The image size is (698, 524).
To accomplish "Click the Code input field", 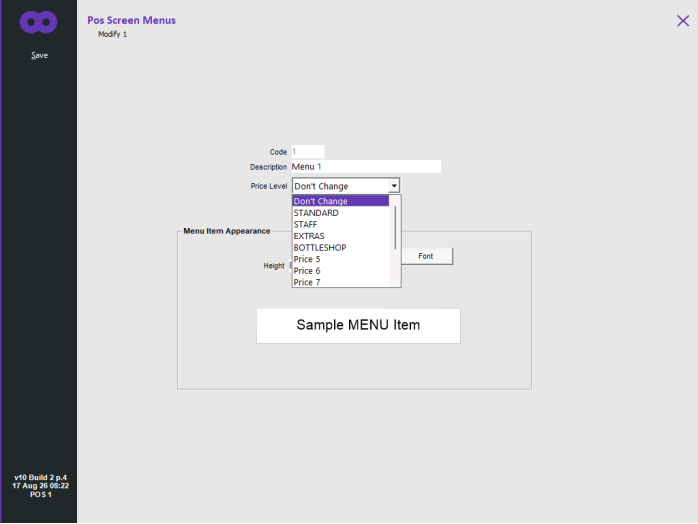I will (308, 152).
